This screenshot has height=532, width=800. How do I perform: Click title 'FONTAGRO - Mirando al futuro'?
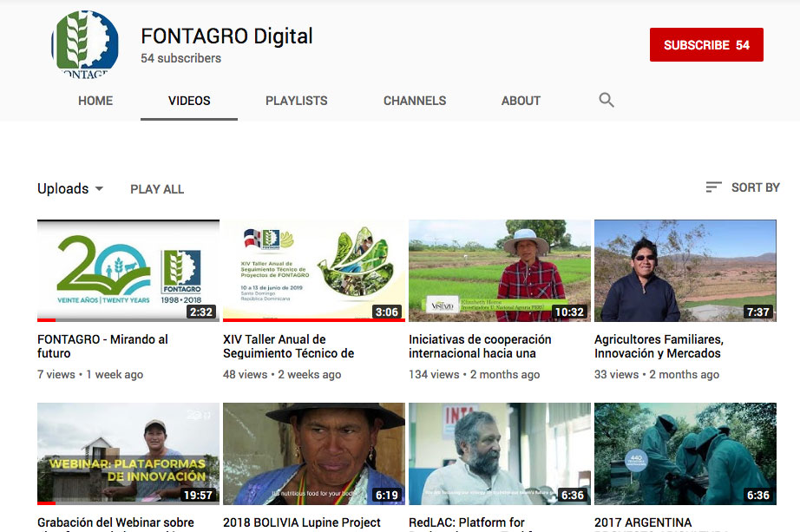point(102,346)
